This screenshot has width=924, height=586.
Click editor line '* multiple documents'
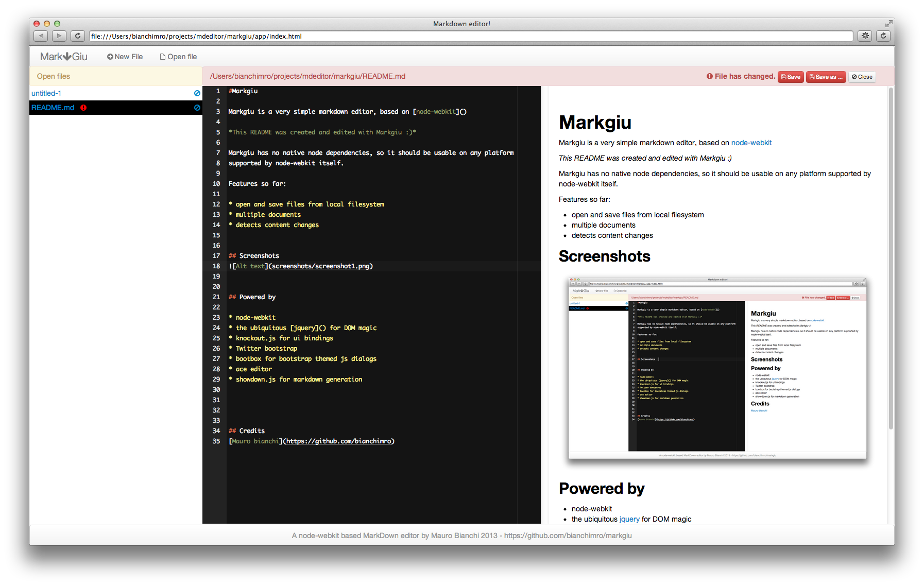(264, 214)
